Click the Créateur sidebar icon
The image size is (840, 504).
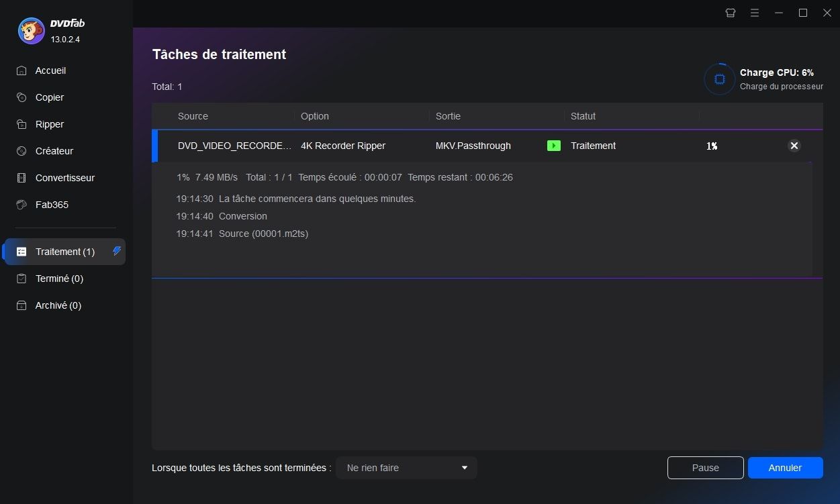click(21, 151)
